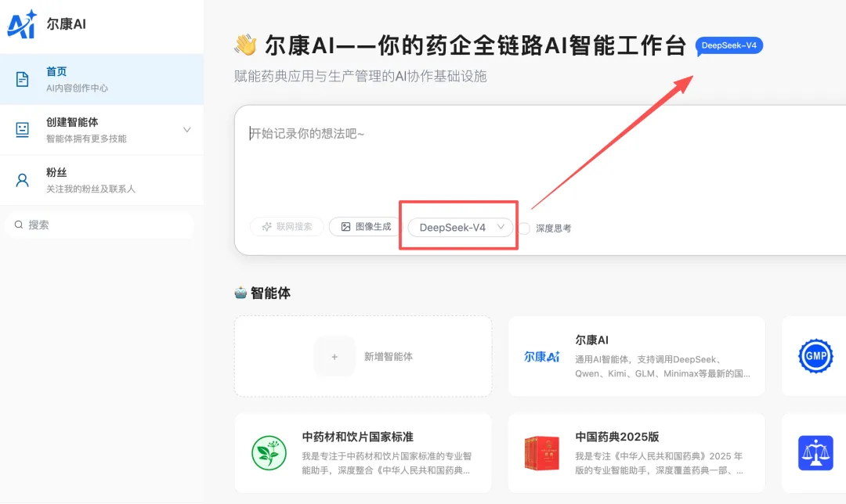
Task: Click the 搜索 sidebar search field
Action: [x=99, y=225]
